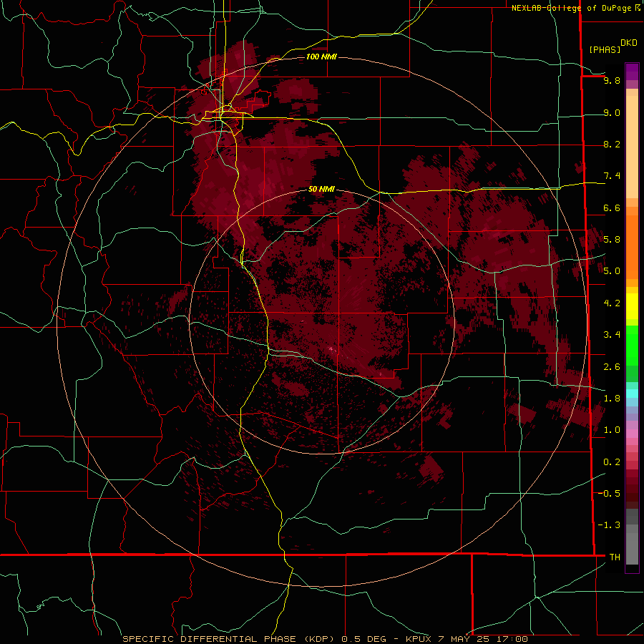The image size is (644, 644).
Task: Click the 9.8 scale value
Action: coord(612,81)
